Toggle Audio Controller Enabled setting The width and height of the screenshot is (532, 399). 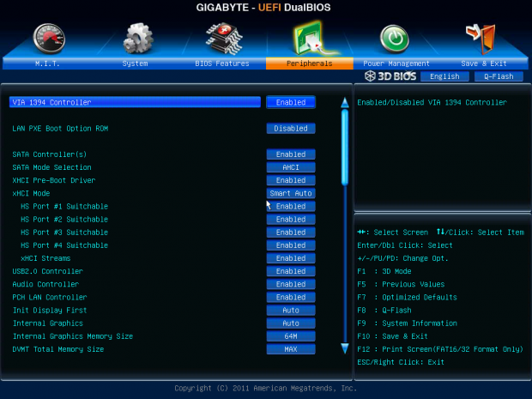point(291,284)
